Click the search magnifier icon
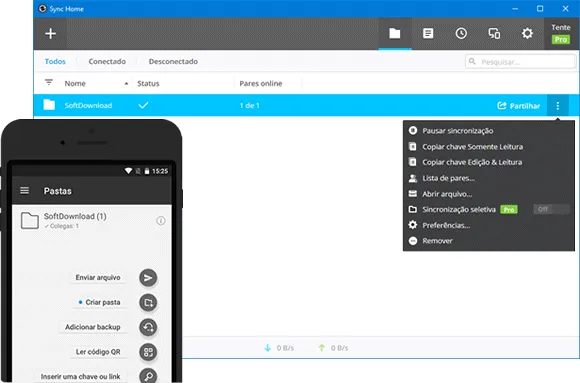580x383 pixels. click(472, 61)
